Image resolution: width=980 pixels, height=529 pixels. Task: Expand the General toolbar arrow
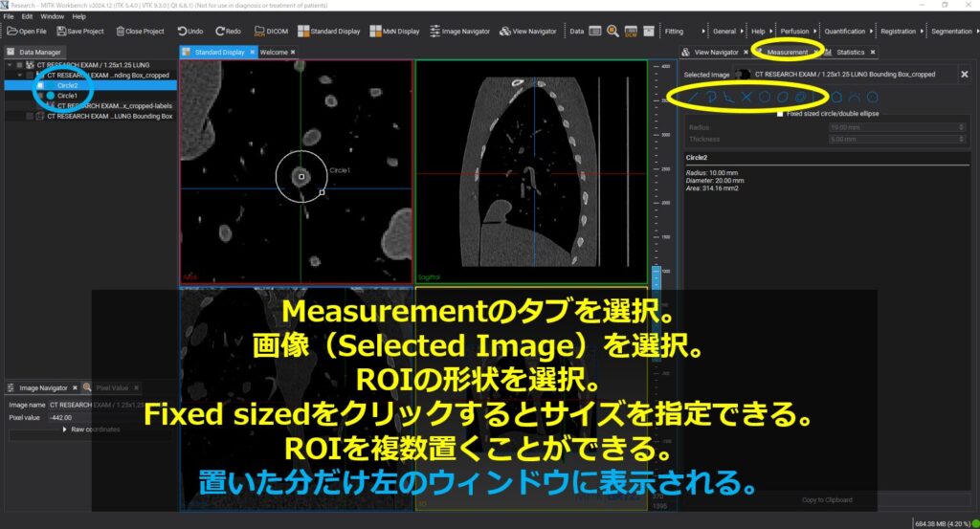[742, 31]
